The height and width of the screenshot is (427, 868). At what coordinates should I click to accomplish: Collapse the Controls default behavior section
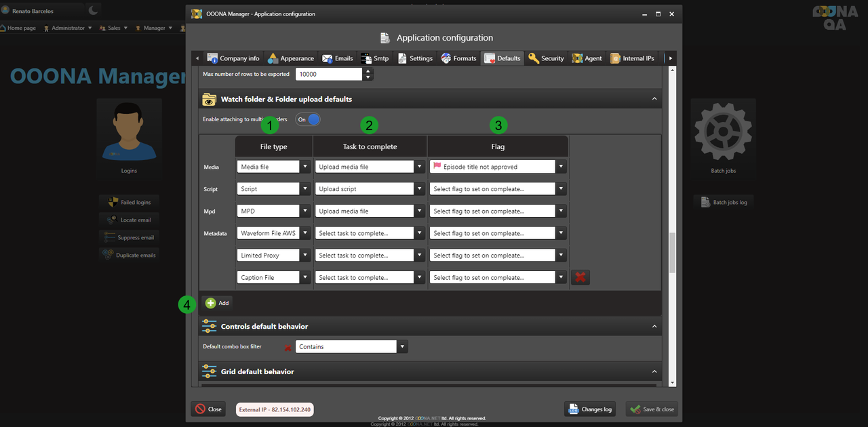pyautogui.click(x=654, y=326)
